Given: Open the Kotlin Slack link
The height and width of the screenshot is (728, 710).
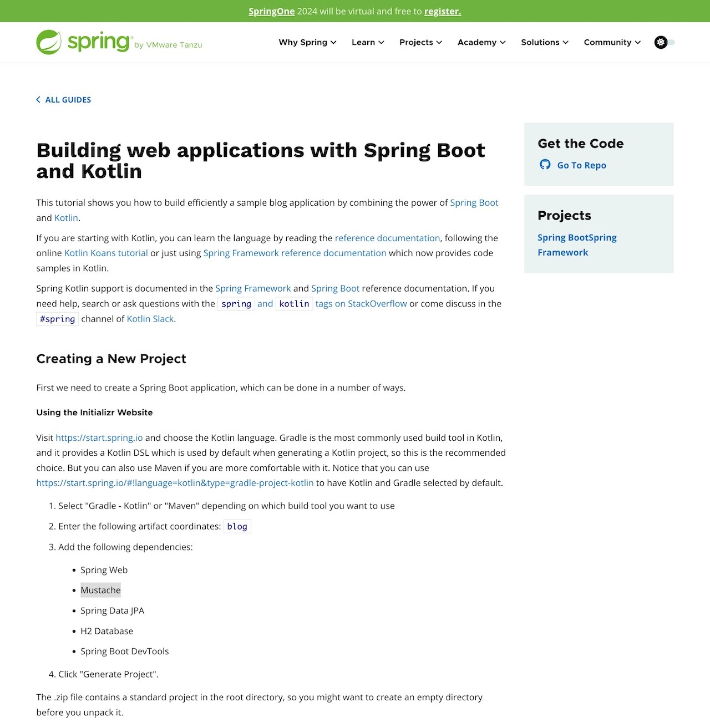Looking at the screenshot, I should click(150, 319).
